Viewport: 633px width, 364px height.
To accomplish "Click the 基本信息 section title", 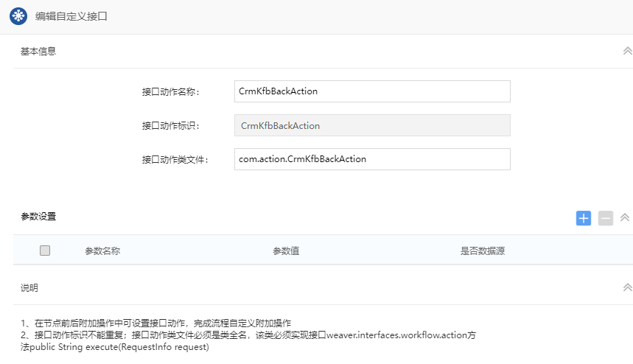I will point(38,52).
